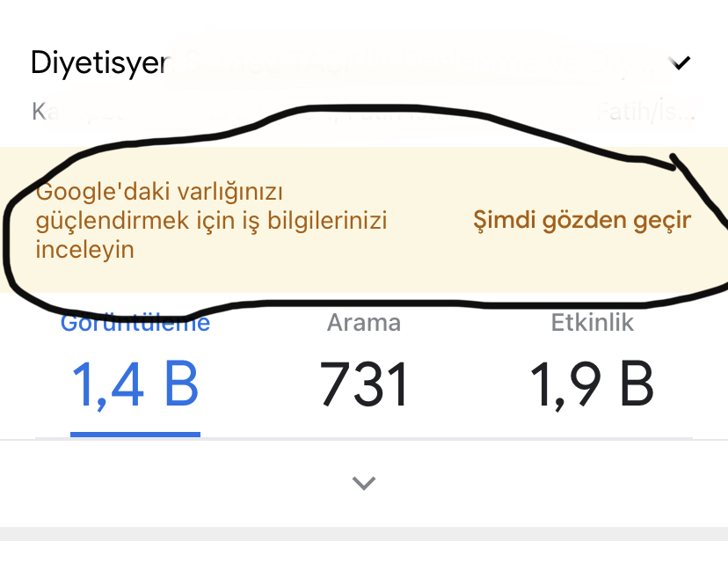This screenshot has height=563, width=728.
Task: Select the 731 searches figure
Action: 364,385
